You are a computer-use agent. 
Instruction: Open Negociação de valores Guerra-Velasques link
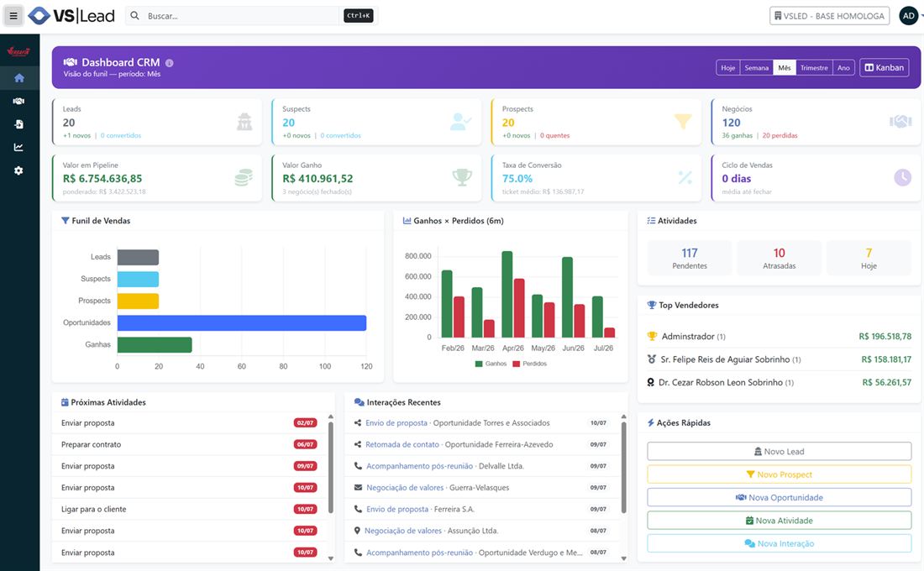405,487
